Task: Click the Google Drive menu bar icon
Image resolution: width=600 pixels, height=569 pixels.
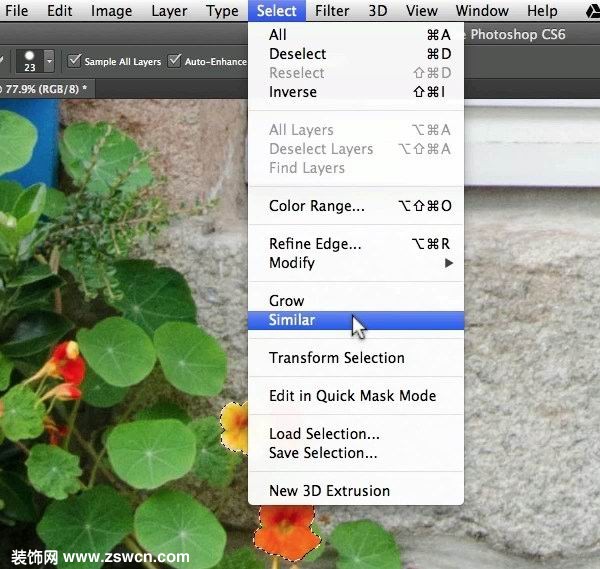Action: (592, 11)
